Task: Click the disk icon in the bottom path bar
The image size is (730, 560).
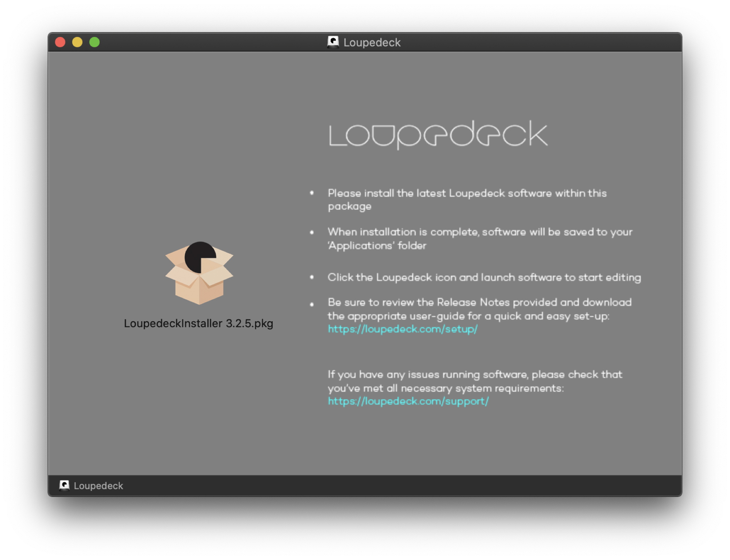Action: point(64,486)
